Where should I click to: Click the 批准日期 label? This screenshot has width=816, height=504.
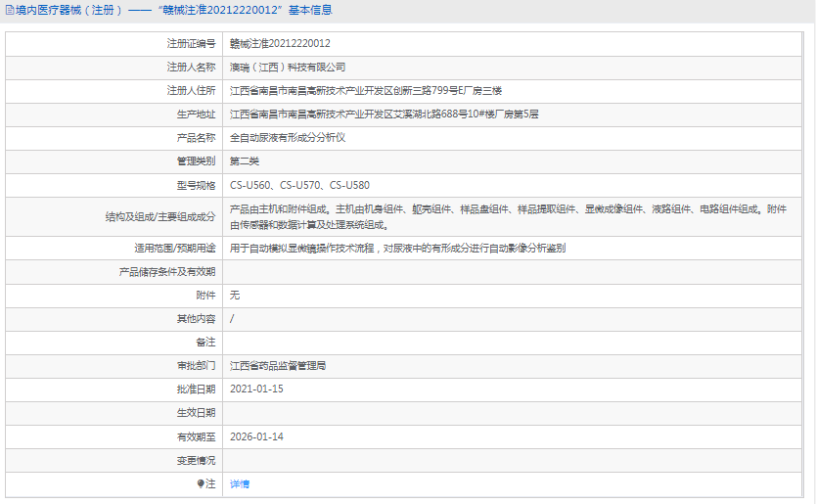(x=196, y=389)
